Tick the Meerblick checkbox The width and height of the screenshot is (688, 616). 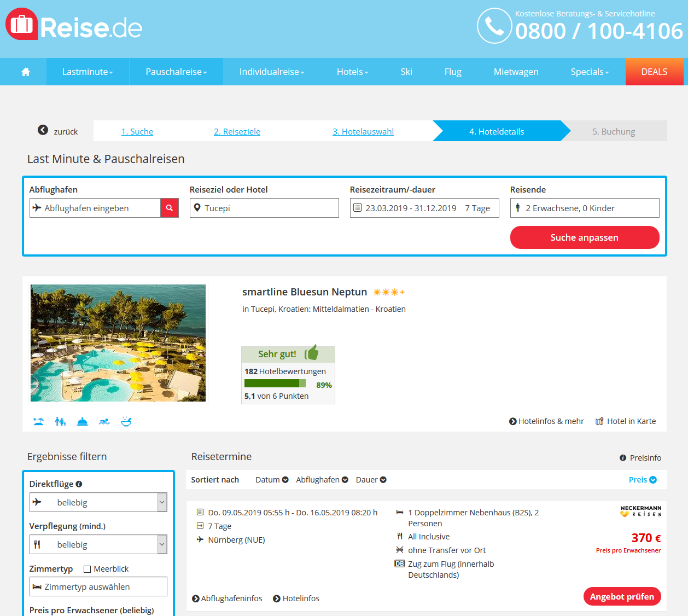coord(87,569)
